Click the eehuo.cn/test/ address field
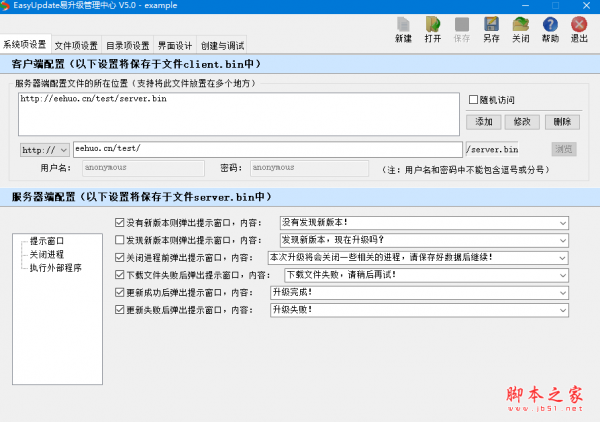Screen dimensions: 600x422 [x=268, y=149]
